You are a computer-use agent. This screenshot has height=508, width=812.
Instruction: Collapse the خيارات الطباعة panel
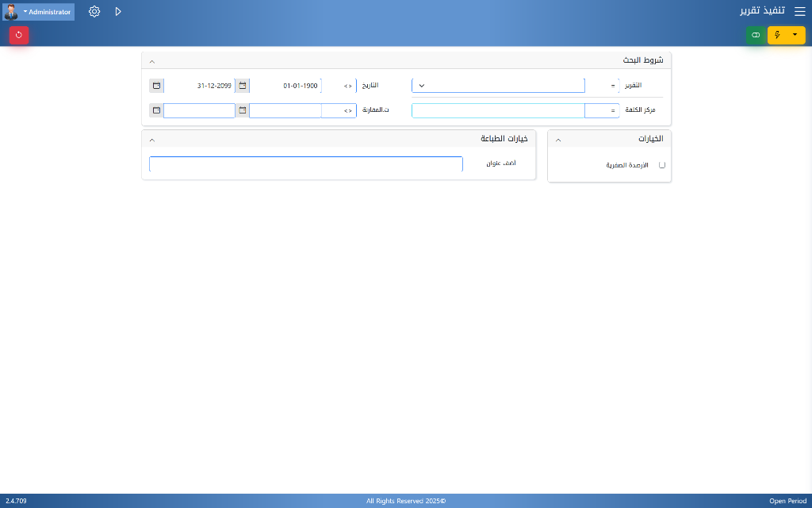tap(152, 139)
